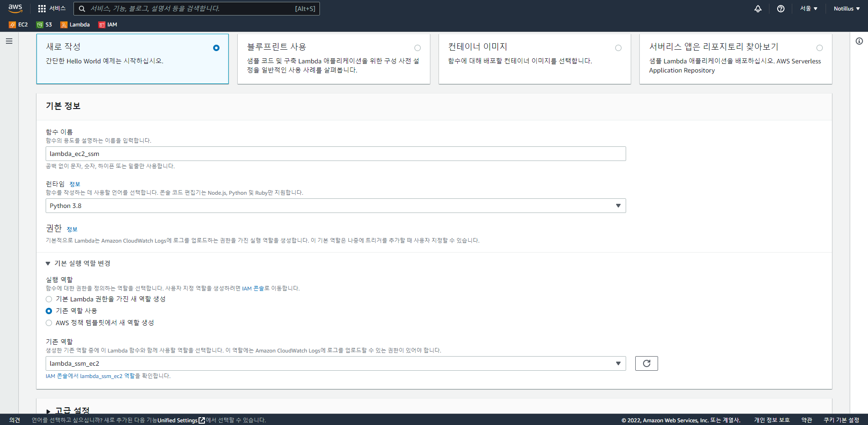Open the left navigation hamburger menu

[9, 41]
